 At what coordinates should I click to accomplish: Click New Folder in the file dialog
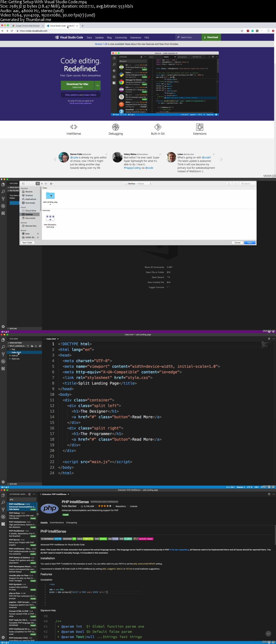(x=27, y=243)
